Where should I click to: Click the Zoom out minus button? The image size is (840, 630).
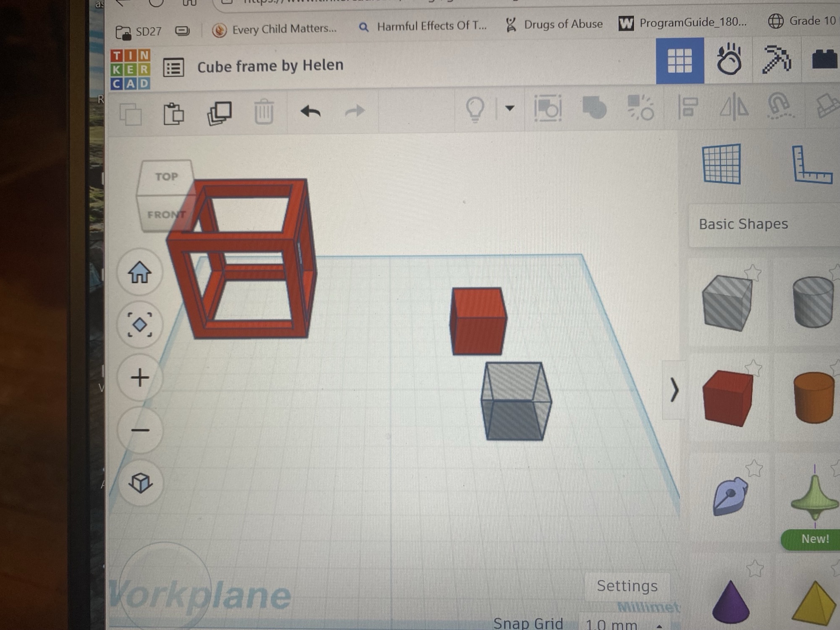(139, 430)
